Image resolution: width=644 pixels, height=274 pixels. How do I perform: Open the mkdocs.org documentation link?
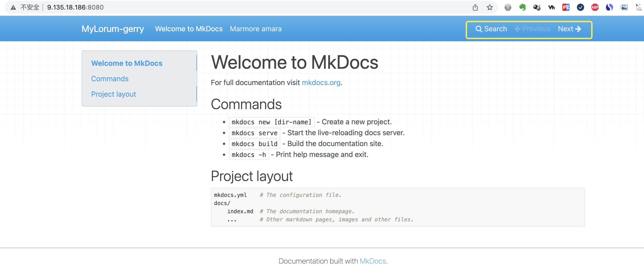point(321,83)
